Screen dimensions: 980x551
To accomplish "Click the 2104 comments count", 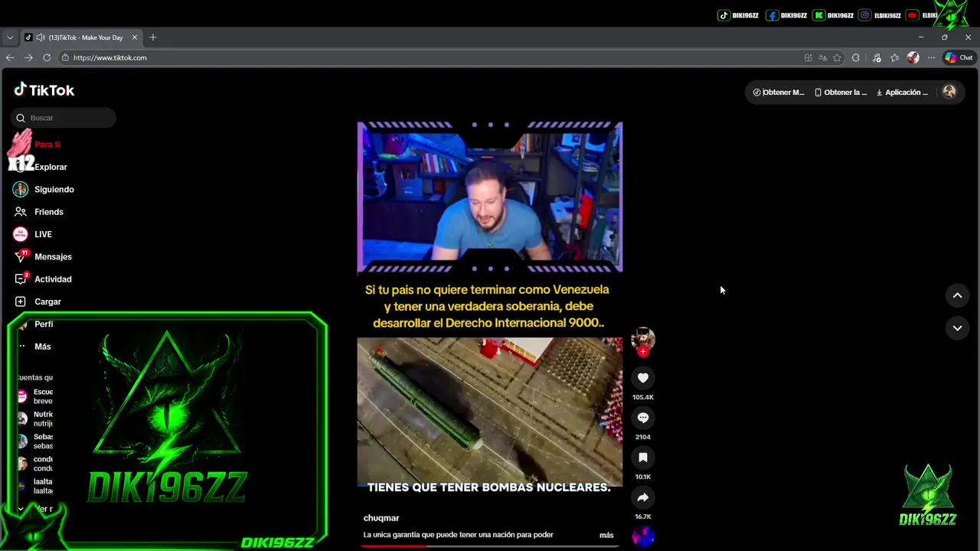I will [642, 437].
